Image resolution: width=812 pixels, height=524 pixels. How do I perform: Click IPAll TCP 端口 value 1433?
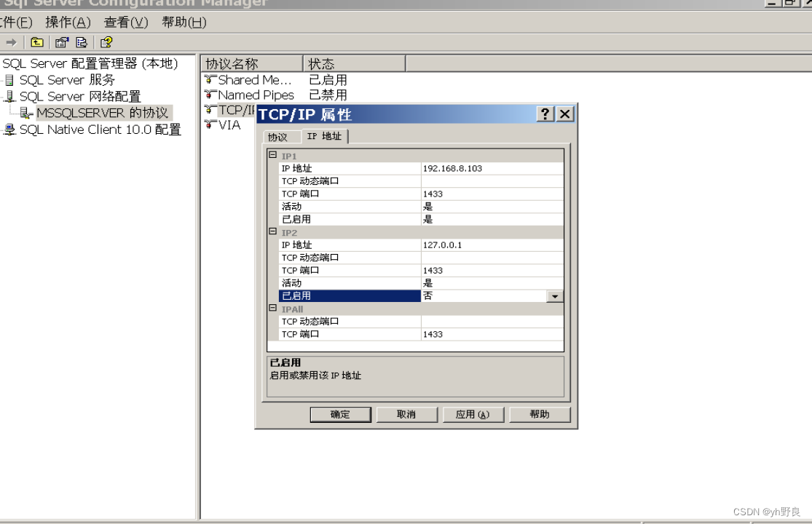click(x=492, y=334)
